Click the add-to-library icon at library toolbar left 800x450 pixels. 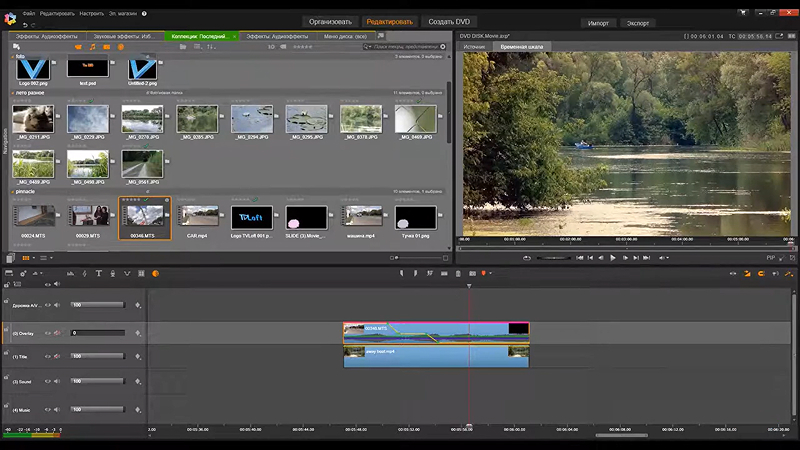[x=16, y=46]
